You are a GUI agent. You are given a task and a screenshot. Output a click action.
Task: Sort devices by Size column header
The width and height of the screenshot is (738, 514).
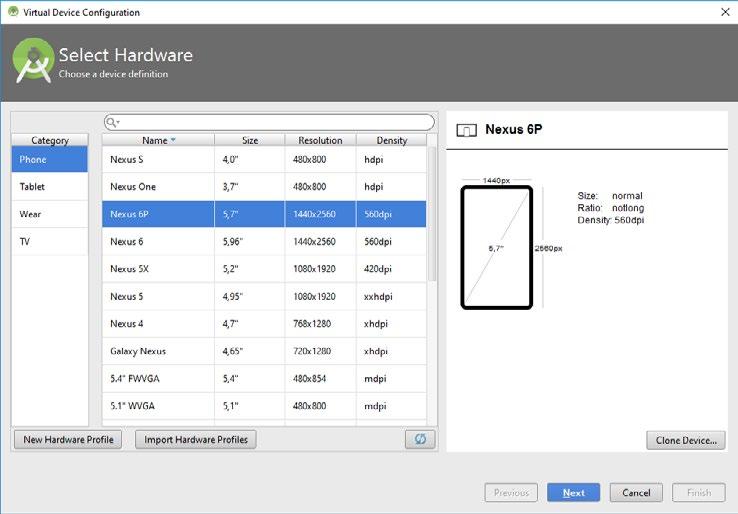click(x=249, y=140)
